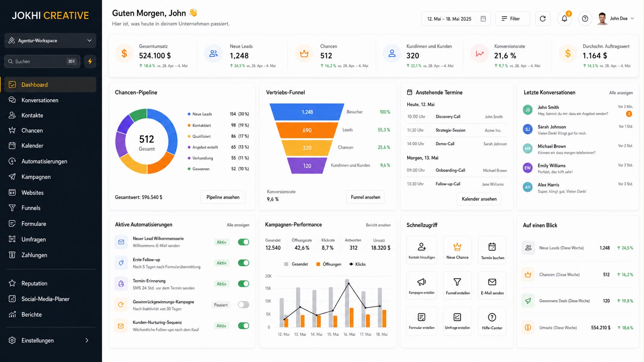
Task: Click Neue Leads people icon in stats
Action: 213,54
